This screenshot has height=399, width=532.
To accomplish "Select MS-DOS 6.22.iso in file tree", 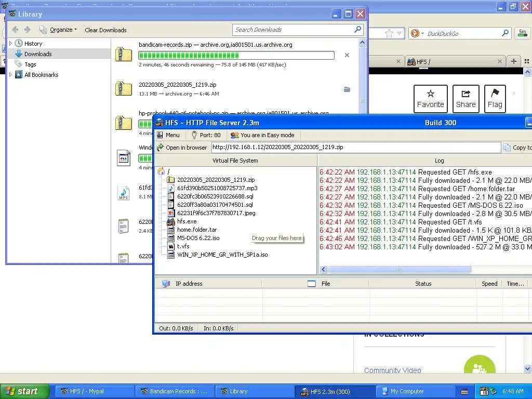I will (x=198, y=238).
